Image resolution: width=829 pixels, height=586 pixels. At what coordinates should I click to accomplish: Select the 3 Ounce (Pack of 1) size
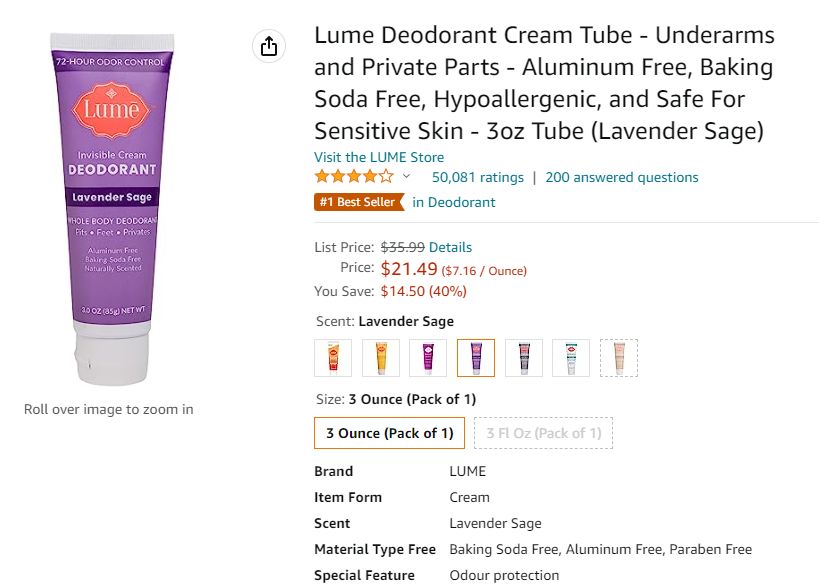tap(390, 433)
